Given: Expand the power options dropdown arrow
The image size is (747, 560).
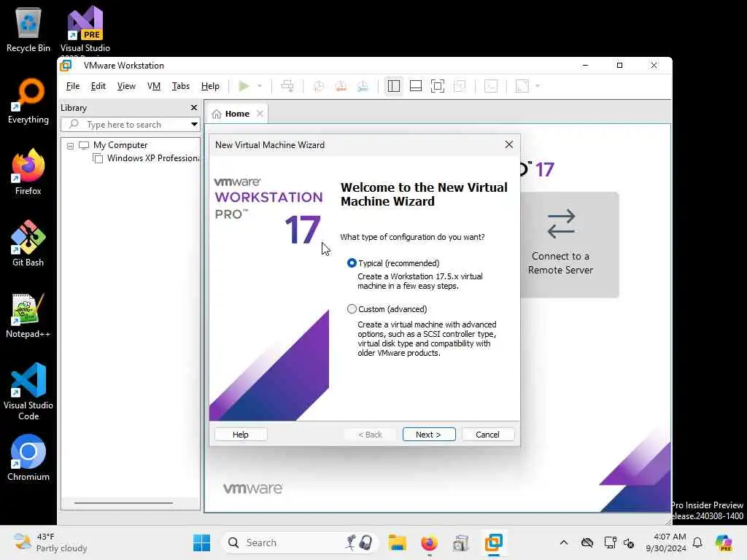Looking at the screenshot, I should click(260, 86).
